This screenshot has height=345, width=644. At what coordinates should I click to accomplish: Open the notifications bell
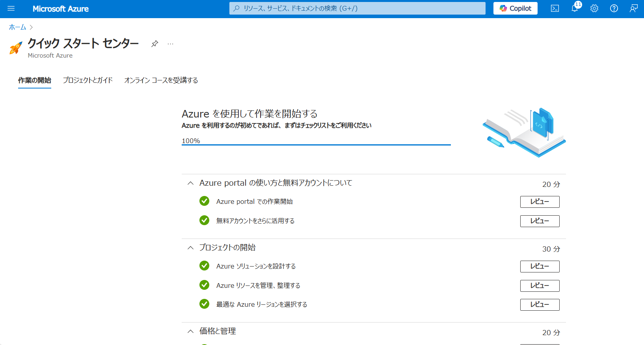(x=575, y=8)
